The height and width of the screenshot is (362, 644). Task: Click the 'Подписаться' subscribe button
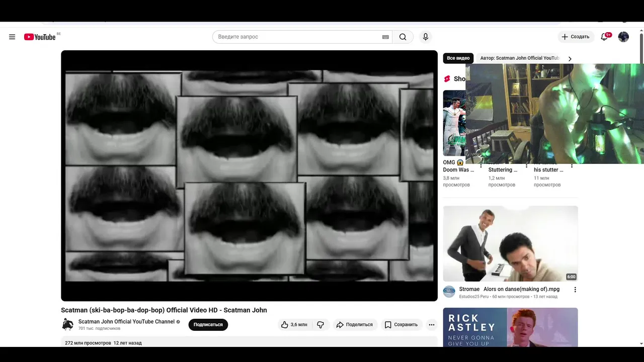click(x=208, y=325)
